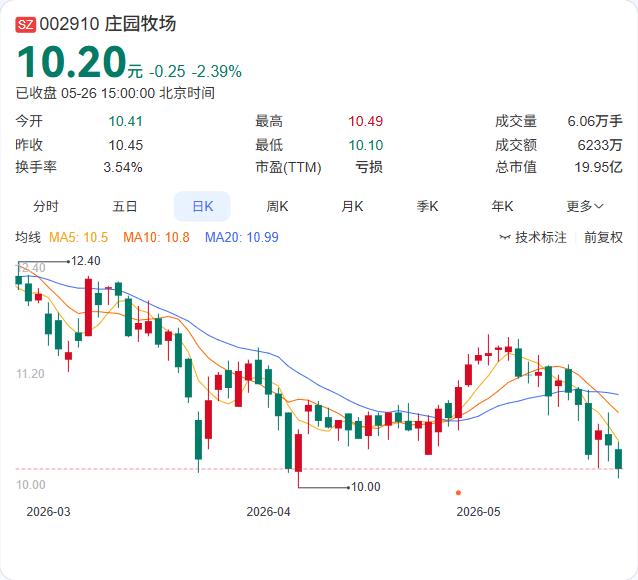Open the 前复权 price adjustment selector
The width and height of the screenshot is (638, 580).
(x=603, y=237)
